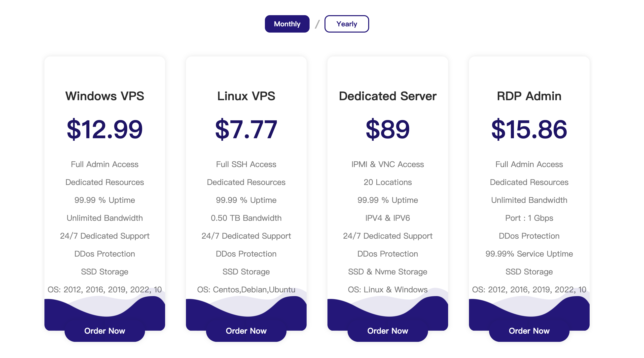
Task: Click the $15.86 price
Action: (x=529, y=129)
